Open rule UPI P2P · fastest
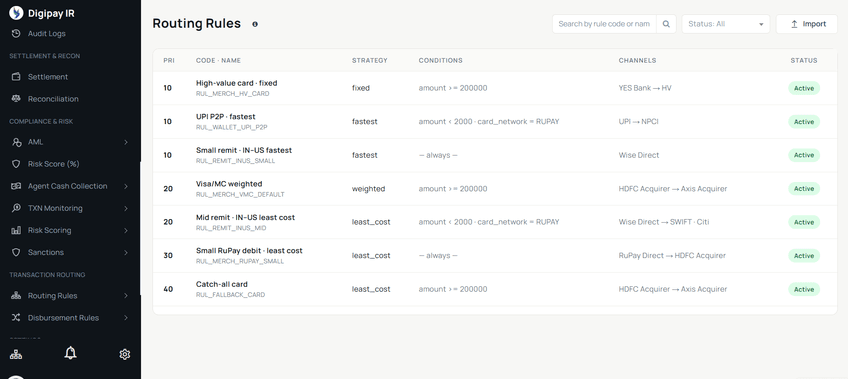 click(226, 117)
